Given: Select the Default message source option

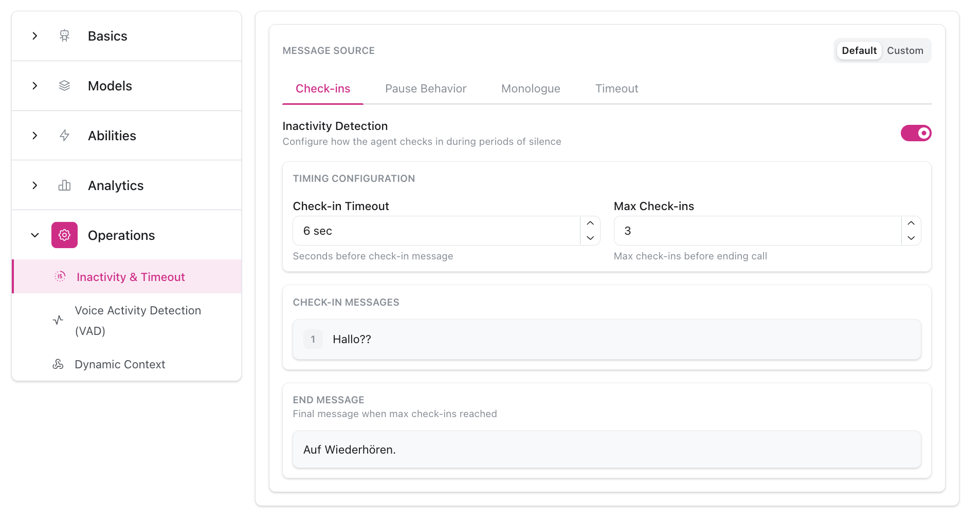Looking at the screenshot, I should point(859,50).
